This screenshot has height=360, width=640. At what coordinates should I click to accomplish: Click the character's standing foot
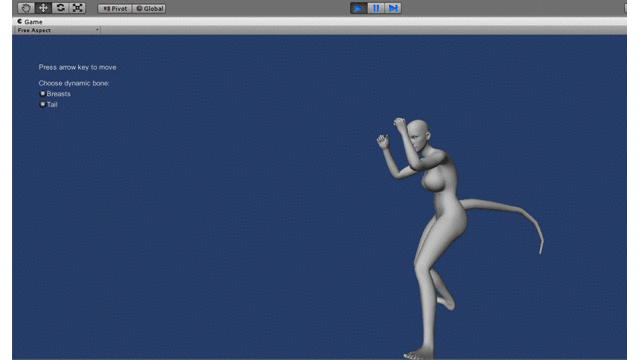[x=419, y=353]
